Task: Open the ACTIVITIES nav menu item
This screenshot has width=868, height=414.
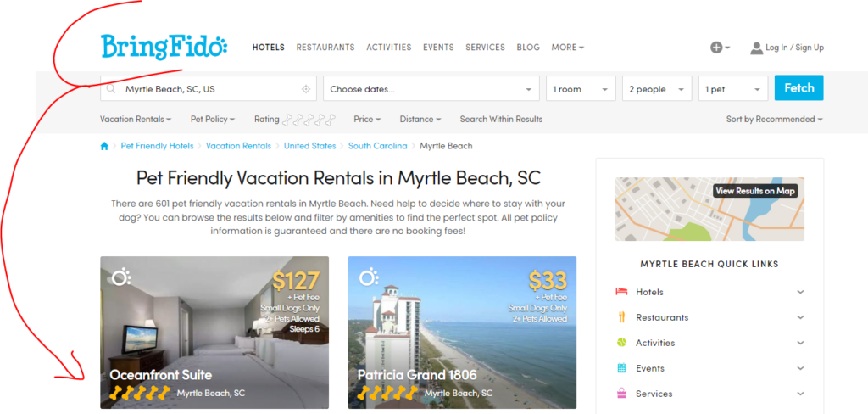Action: coord(388,48)
